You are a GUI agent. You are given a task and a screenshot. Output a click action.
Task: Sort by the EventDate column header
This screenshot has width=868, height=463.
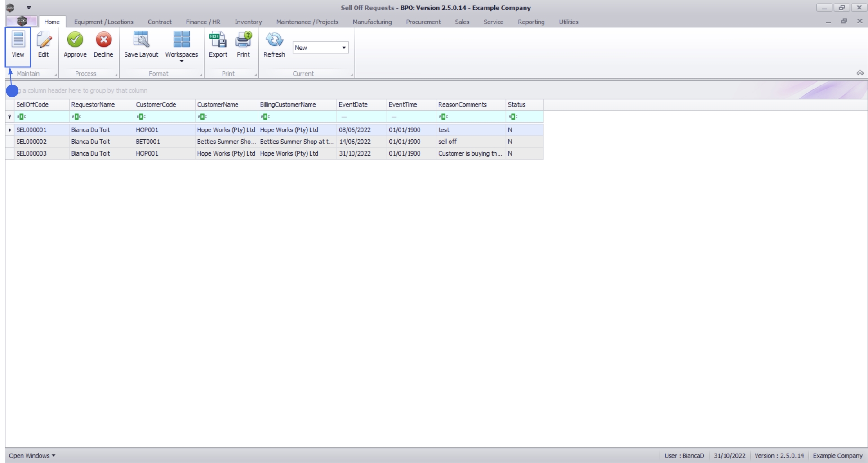pos(362,105)
